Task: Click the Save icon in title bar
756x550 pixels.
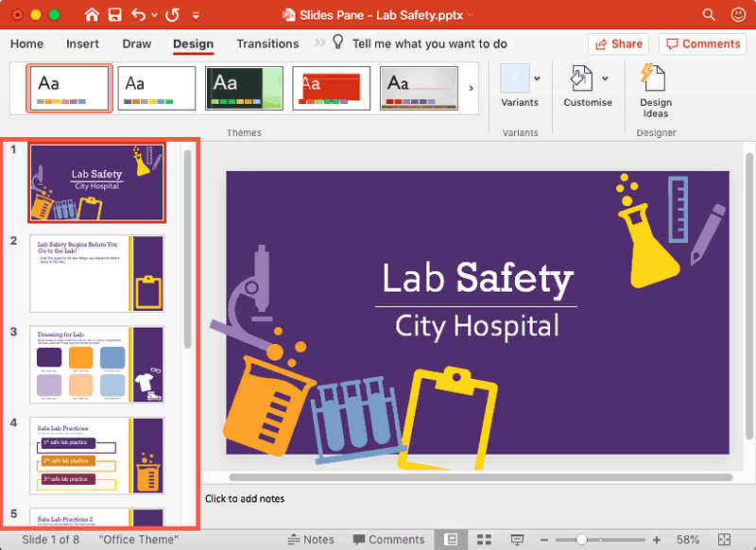Action: [115, 15]
